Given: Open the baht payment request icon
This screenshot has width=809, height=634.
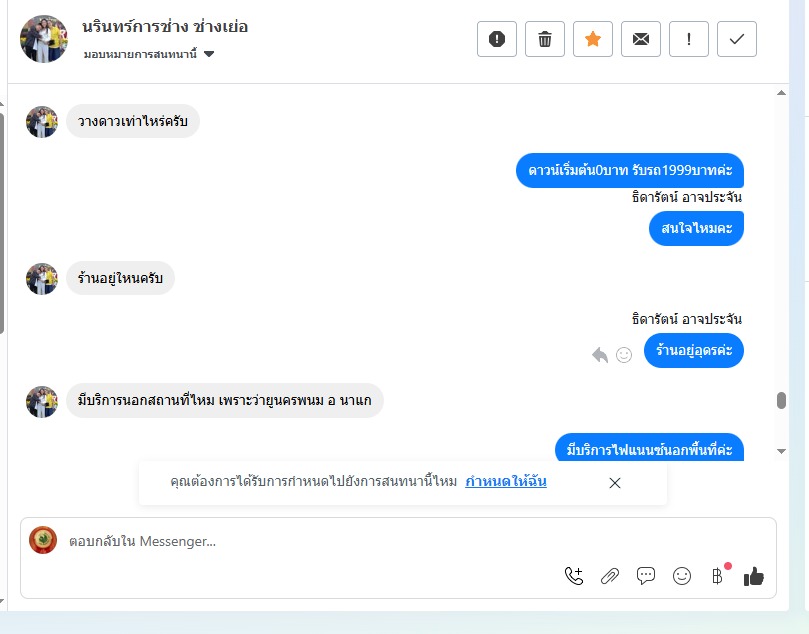Looking at the screenshot, I should (x=718, y=576).
